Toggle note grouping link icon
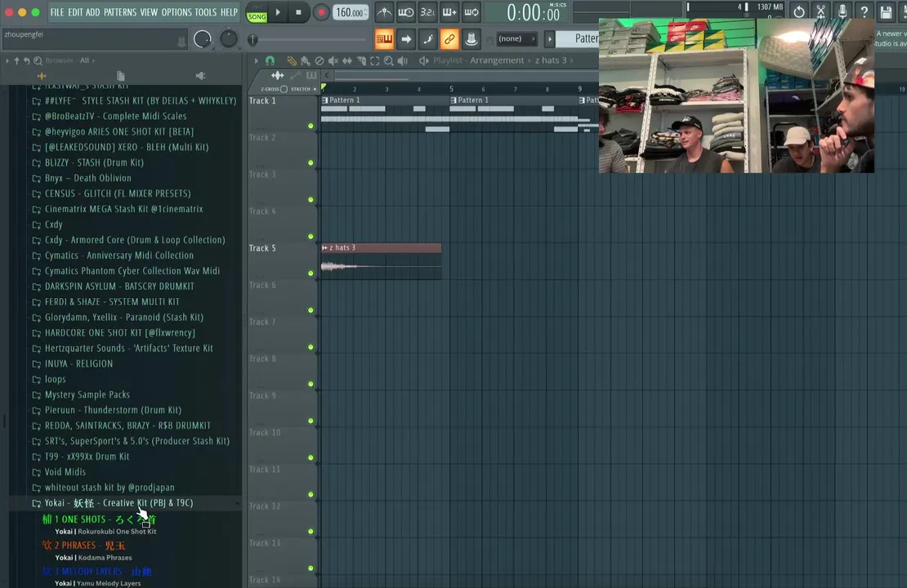 (449, 38)
